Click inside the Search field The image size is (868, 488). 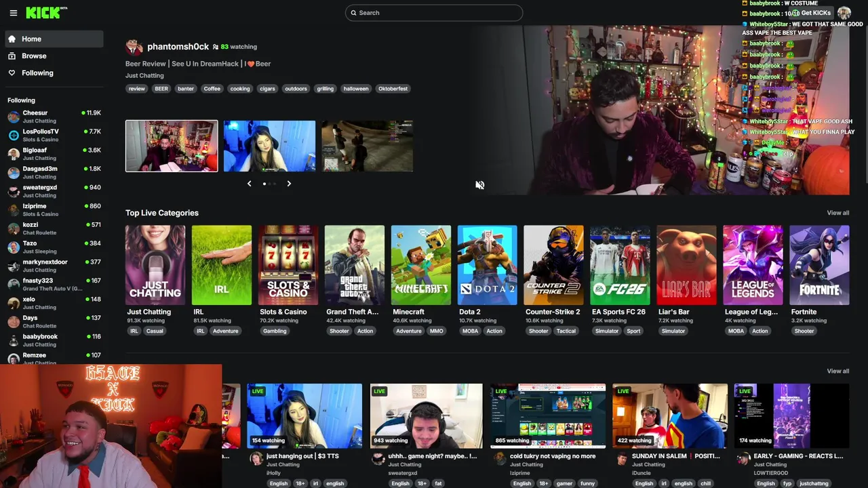coord(434,13)
